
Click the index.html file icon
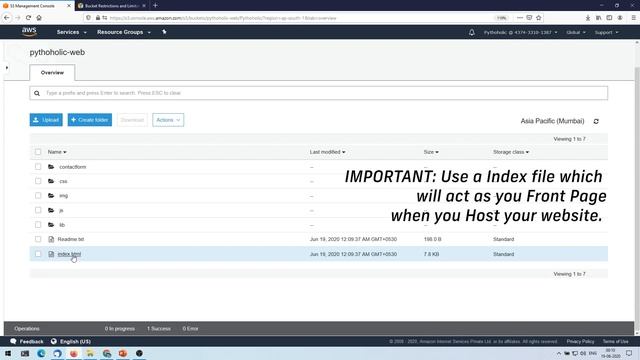(51, 254)
